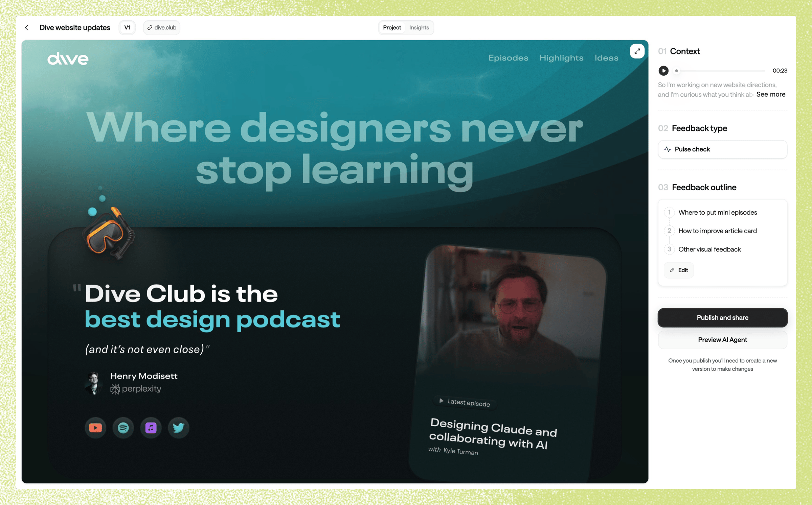Switch to the Insights tab
Viewport: 812px width, 505px height.
click(x=419, y=28)
